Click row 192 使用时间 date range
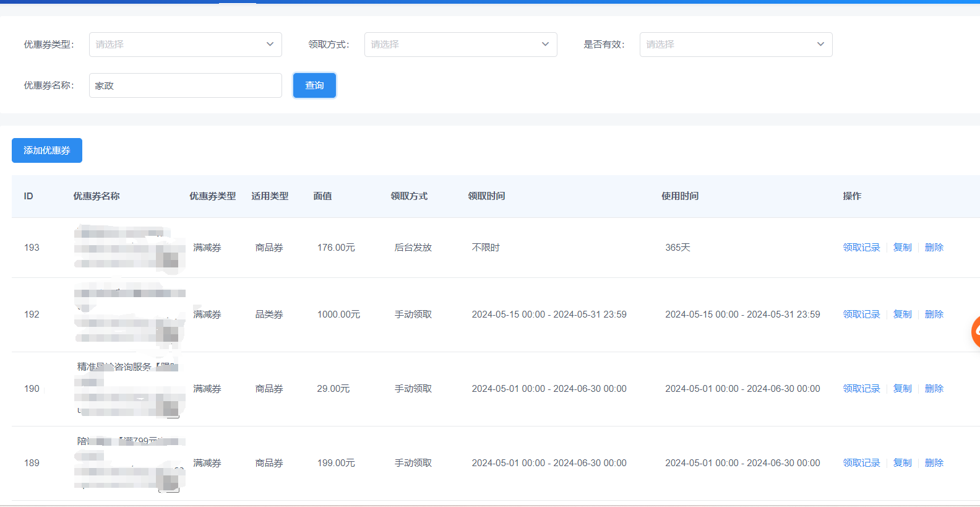 [x=742, y=314]
